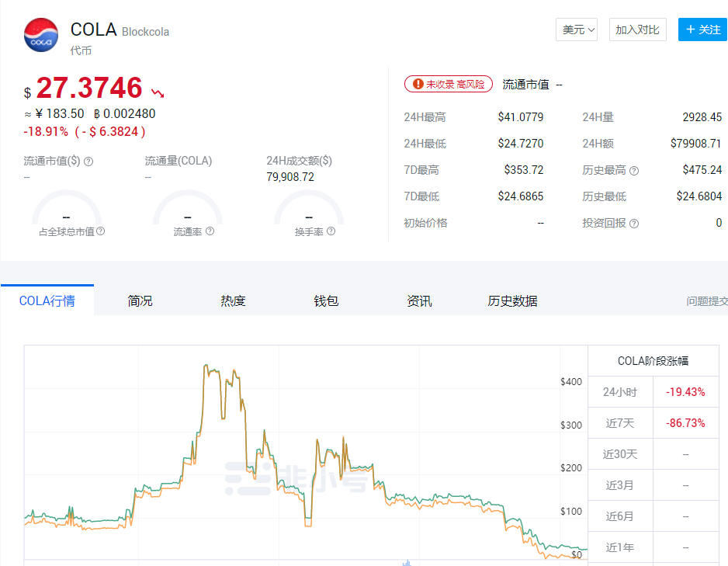Click the 流通率 gauge

tap(188, 208)
